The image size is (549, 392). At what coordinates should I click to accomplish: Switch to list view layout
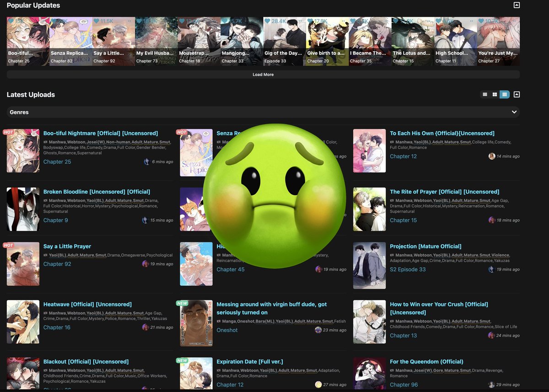(x=485, y=94)
